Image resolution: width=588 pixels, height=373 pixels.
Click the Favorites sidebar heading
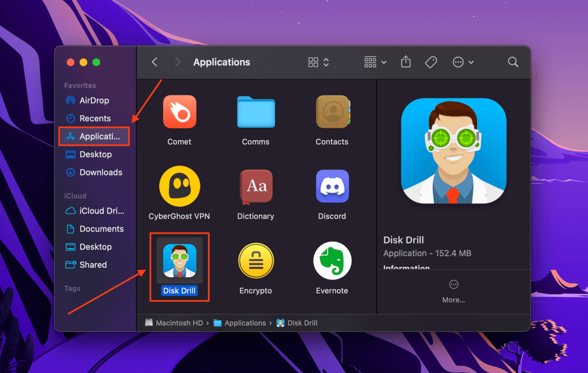coord(80,85)
